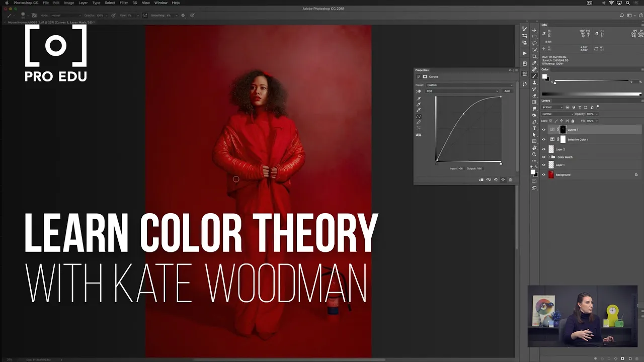Select the Gradient tool
644x362 pixels.
tap(534, 102)
